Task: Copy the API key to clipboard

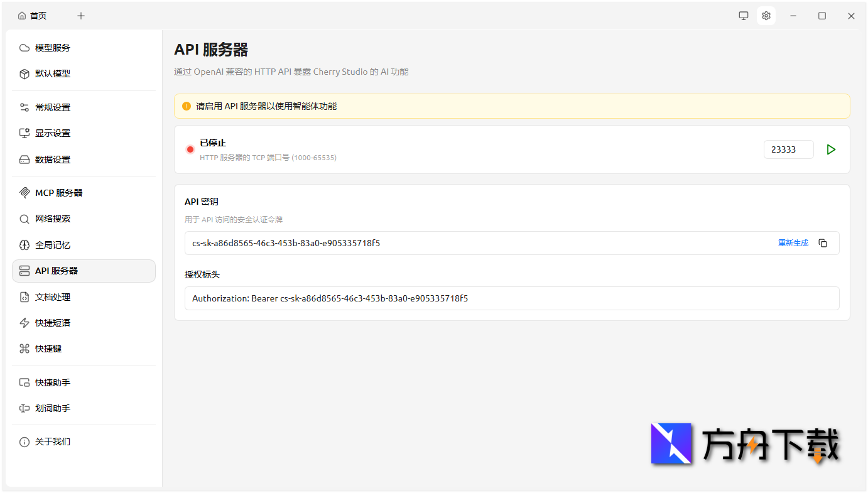Action: pos(823,243)
